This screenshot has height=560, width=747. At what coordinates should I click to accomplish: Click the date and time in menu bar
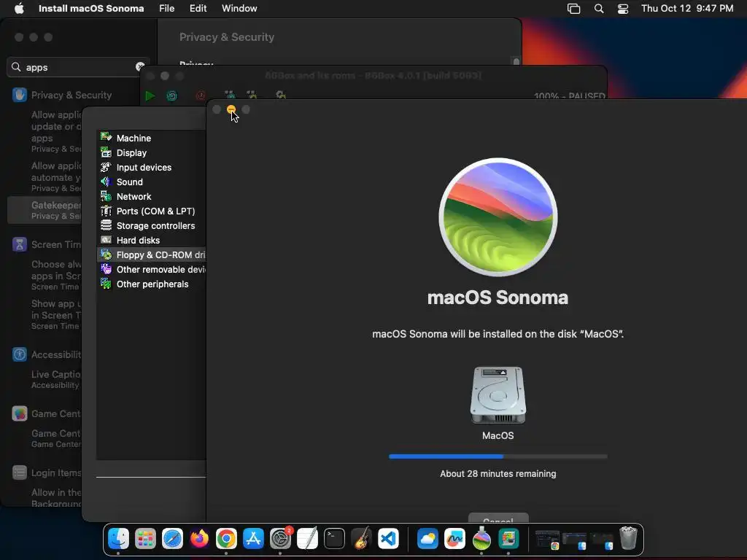click(687, 9)
